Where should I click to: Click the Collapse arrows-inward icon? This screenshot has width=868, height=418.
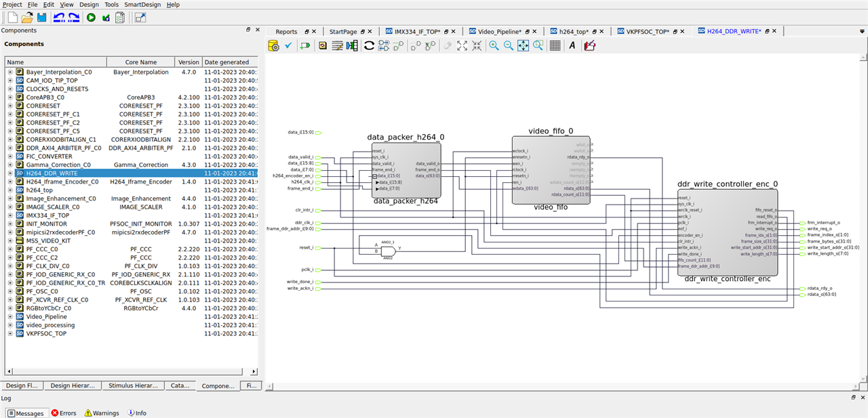477,45
